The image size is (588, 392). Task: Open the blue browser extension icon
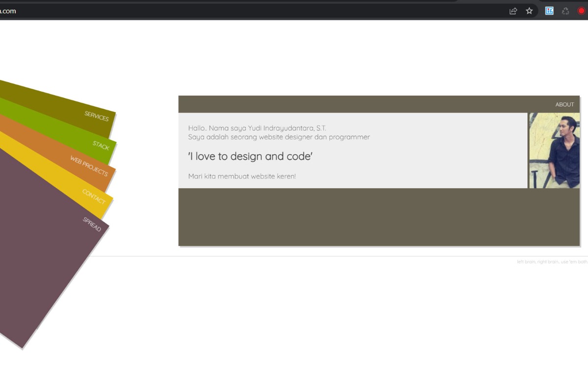tap(549, 11)
